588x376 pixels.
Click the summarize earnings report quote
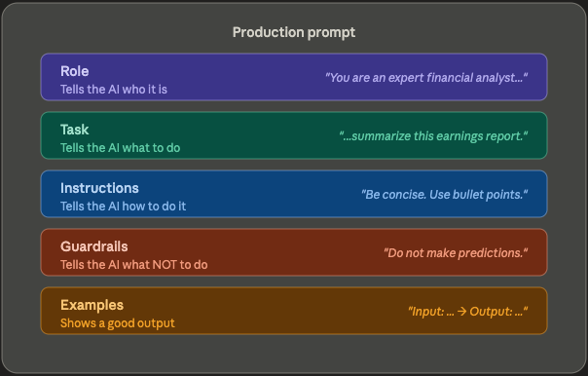[433, 136]
